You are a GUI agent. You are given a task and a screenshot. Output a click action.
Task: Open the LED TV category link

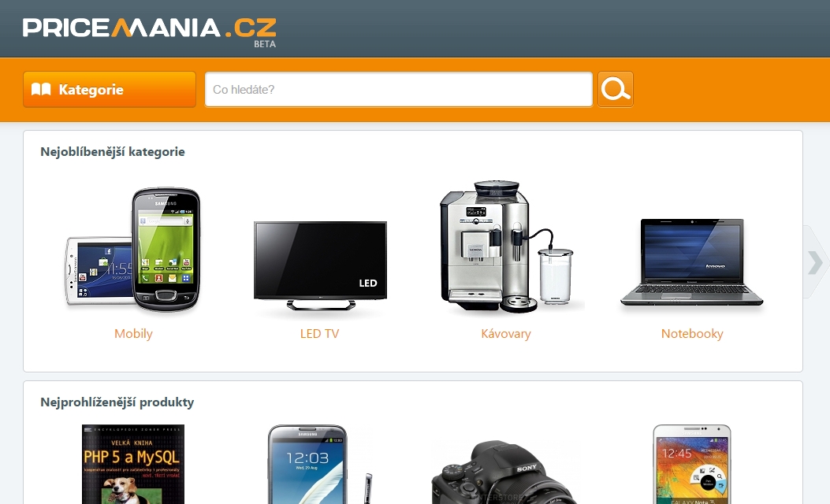pyautogui.click(x=320, y=334)
